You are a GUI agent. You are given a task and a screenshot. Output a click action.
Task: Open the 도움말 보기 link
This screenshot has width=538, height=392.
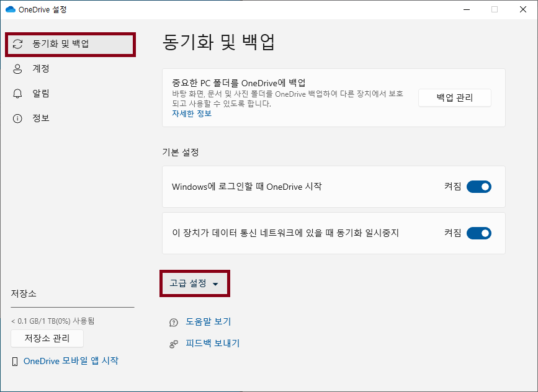click(208, 322)
